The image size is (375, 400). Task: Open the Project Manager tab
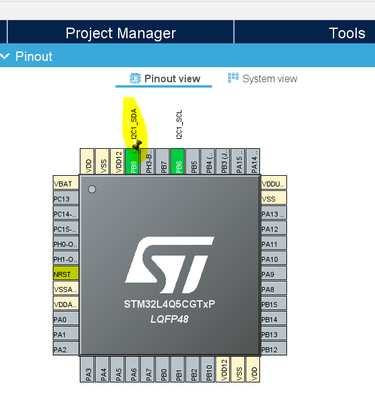(120, 33)
